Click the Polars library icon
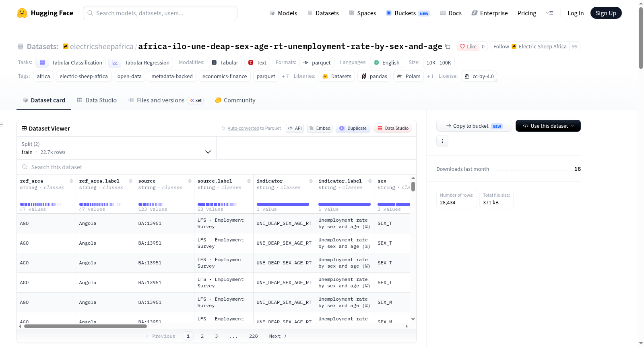The image size is (644, 347). pos(400,76)
